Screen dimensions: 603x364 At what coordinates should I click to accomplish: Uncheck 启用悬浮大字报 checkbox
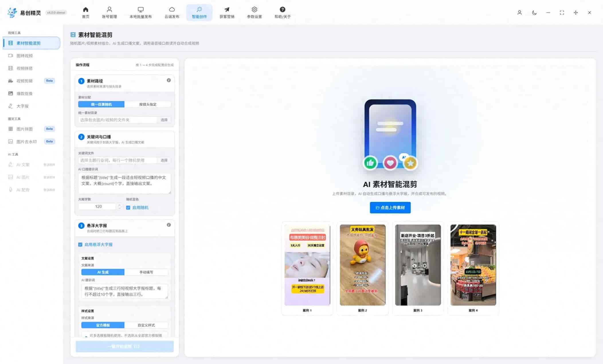80,245
